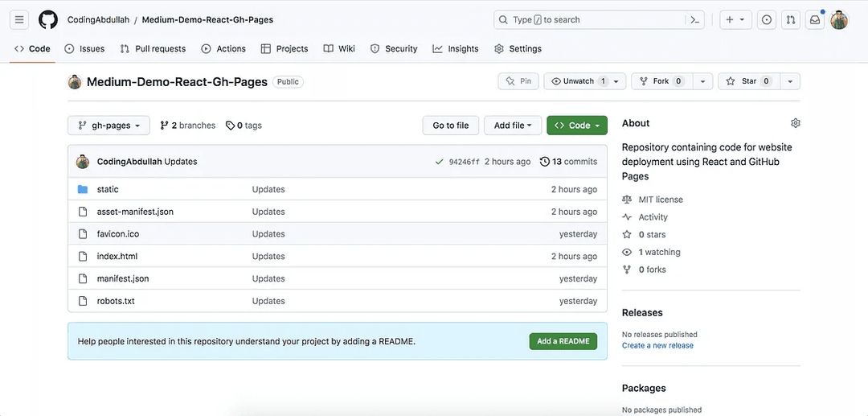Go to GitHub home via Octocat logo
The height and width of the screenshot is (416, 868).
point(48,20)
